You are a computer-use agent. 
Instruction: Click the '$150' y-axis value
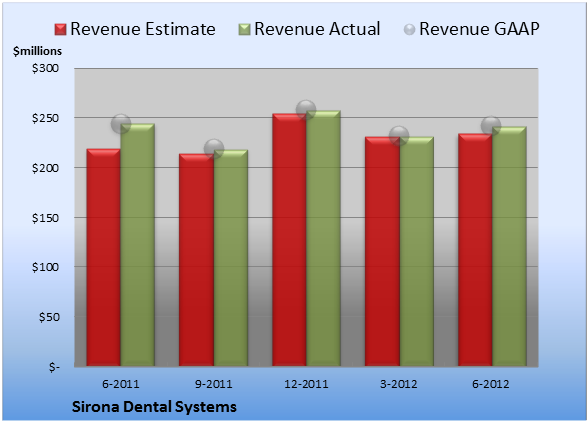pyautogui.click(x=45, y=218)
